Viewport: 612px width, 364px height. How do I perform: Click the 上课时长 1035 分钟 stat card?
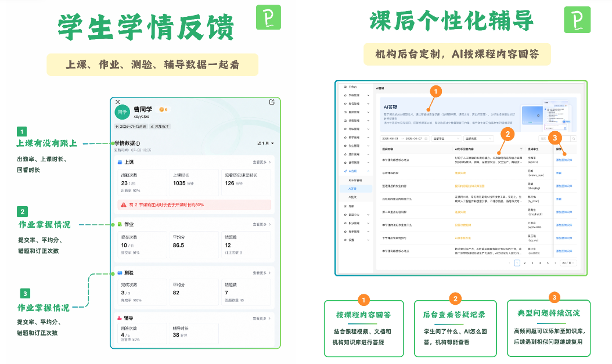coord(194,183)
